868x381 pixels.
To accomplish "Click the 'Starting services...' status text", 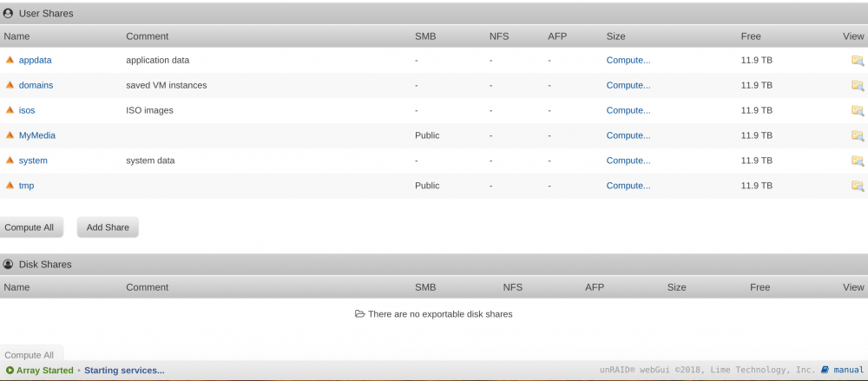I will [124, 371].
